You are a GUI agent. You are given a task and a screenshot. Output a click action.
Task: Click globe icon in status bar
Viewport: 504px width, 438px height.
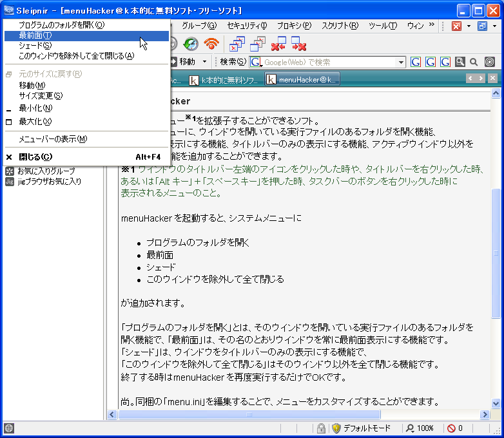[9, 428]
